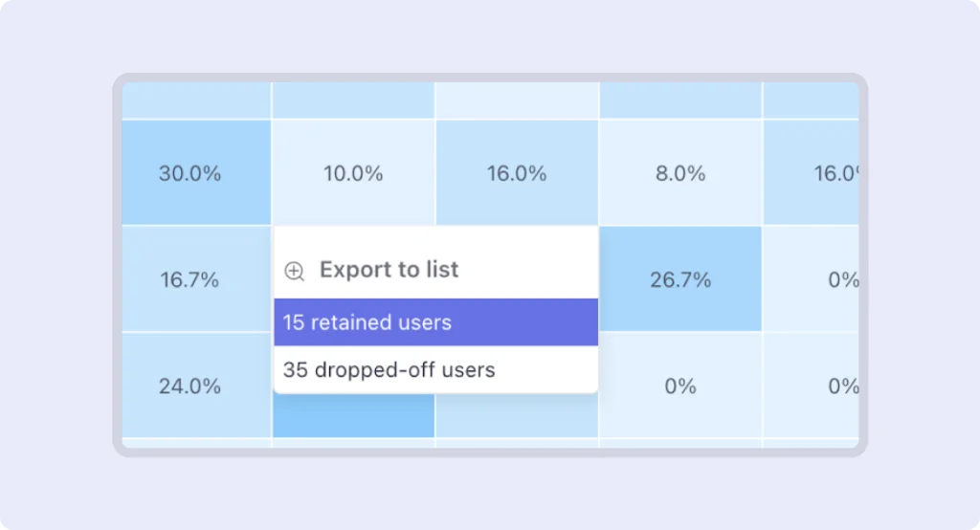Viewport: 980px width, 530px height.
Task: Open the 8.0% retention cell
Action: pos(680,173)
